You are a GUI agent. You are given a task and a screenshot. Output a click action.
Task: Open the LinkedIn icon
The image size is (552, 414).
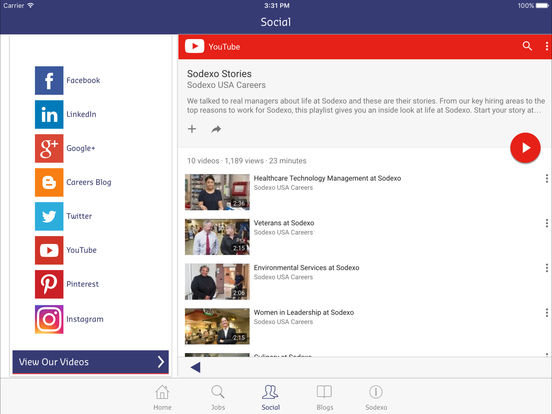coord(49,114)
